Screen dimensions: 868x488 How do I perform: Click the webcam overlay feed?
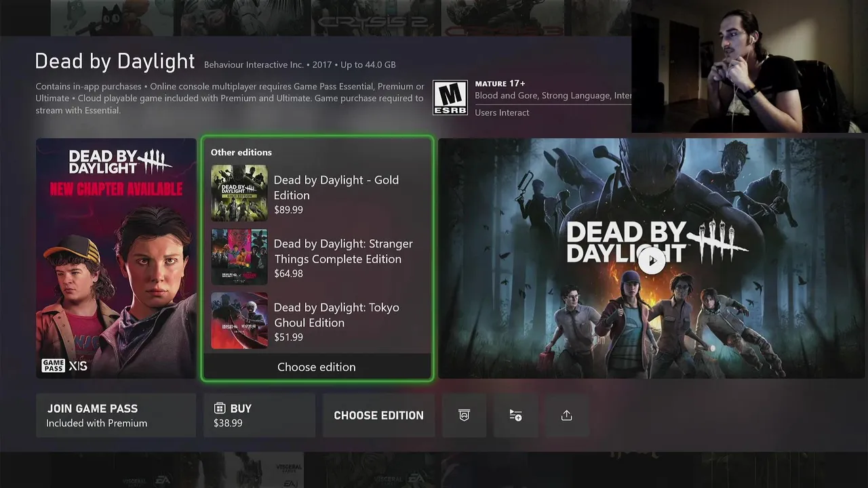(749, 66)
